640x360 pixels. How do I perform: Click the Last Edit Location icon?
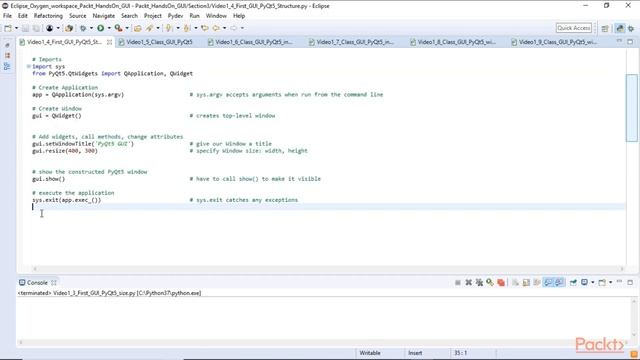coord(204,28)
